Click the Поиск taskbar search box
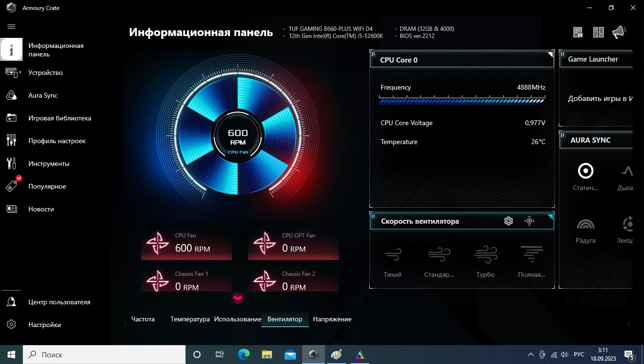 point(104,355)
